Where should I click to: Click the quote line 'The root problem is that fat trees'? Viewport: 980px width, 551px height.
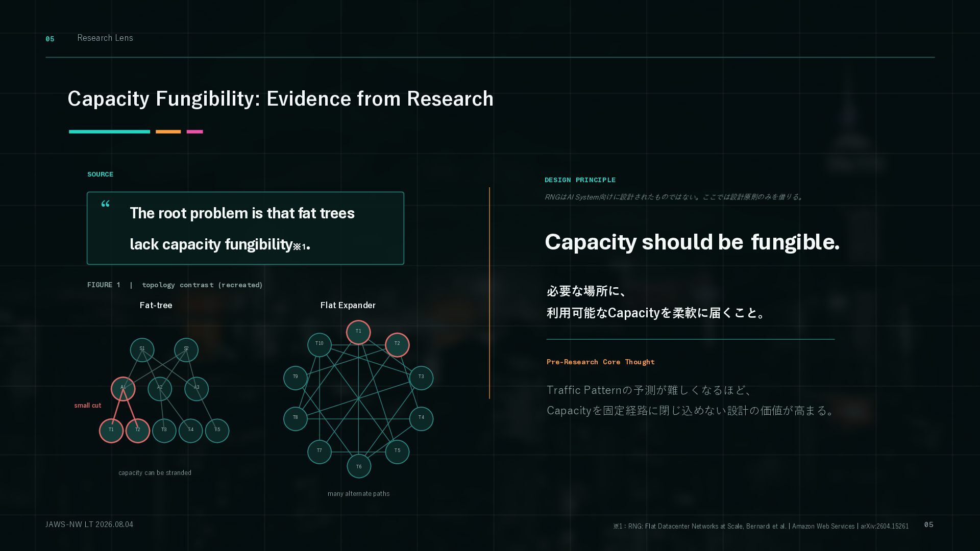click(242, 213)
